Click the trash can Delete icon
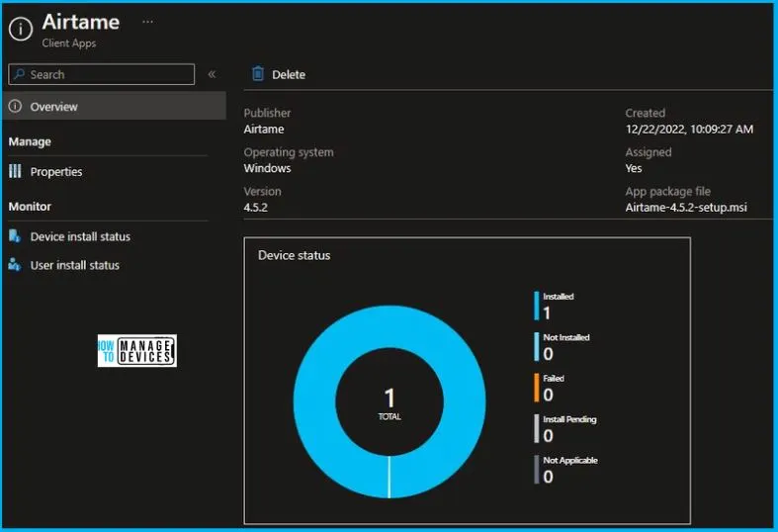This screenshot has height=532, width=778. (x=258, y=74)
